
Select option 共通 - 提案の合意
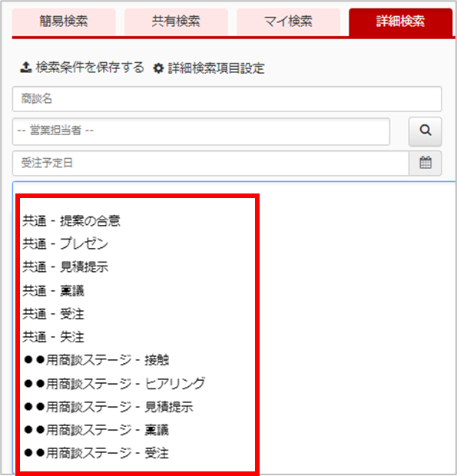coord(71,220)
